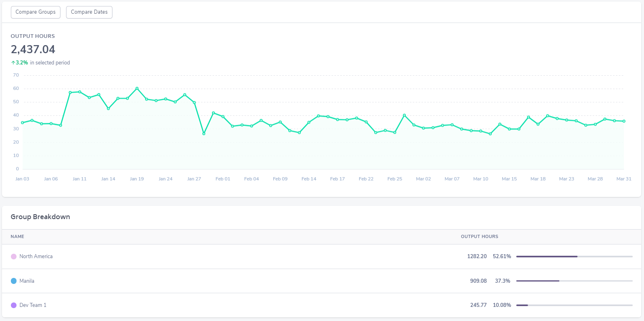Open the Manila group name
Image resolution: width=644 pixels, height=321 pixels.
click(27, 281)
